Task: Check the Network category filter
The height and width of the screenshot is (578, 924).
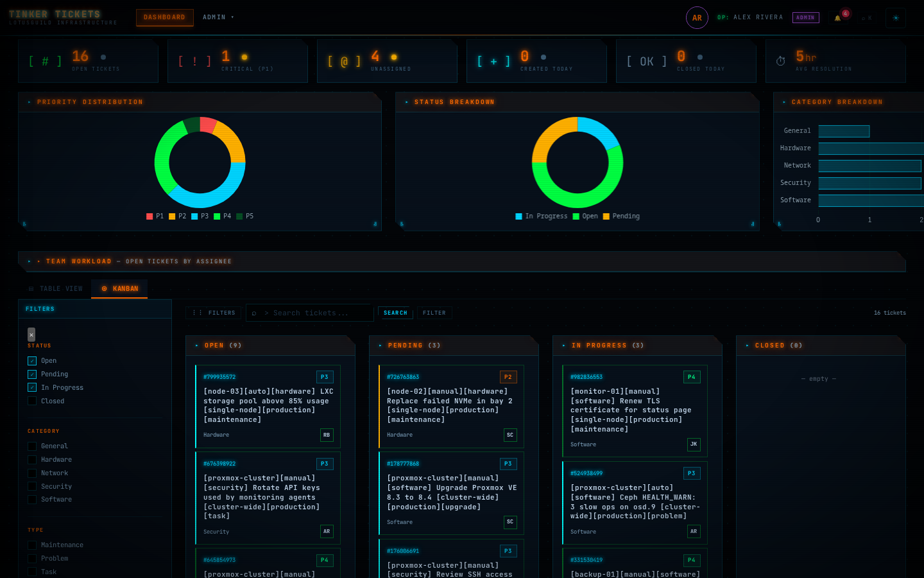Action: pyautogui.click(x=32, y=473)
